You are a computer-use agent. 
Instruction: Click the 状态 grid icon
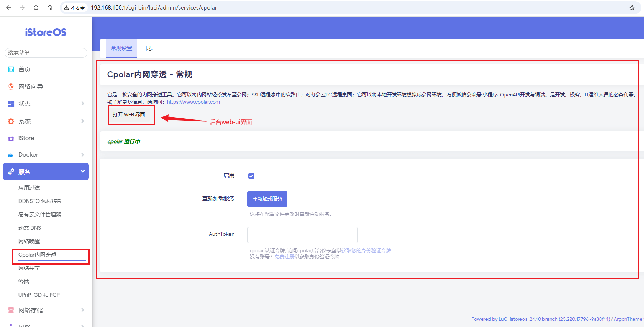pos(11,104)
